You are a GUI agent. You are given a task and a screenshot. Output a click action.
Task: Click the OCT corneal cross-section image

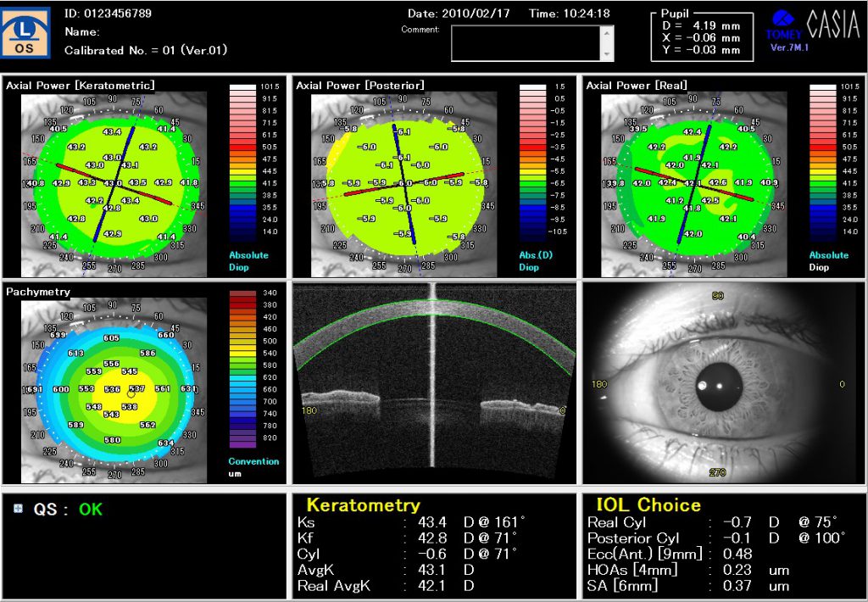pos(433,382)
